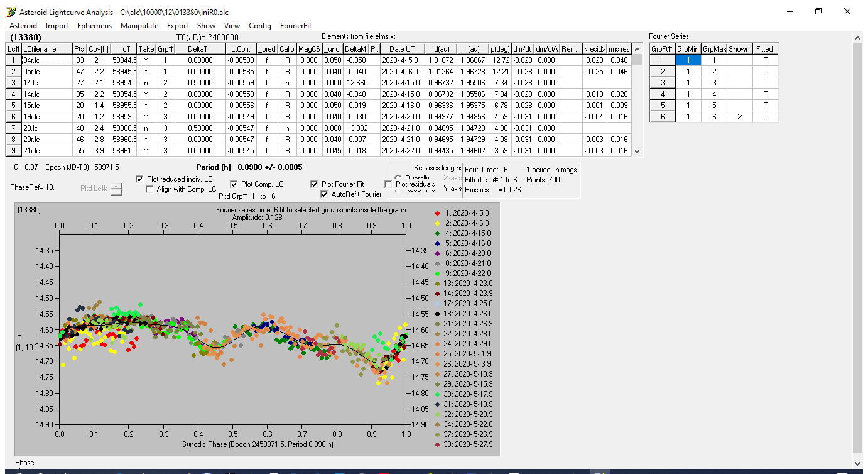This screenshot has height=474, width=868.
Task: Click the Shown column header
Action: point(739,49)
